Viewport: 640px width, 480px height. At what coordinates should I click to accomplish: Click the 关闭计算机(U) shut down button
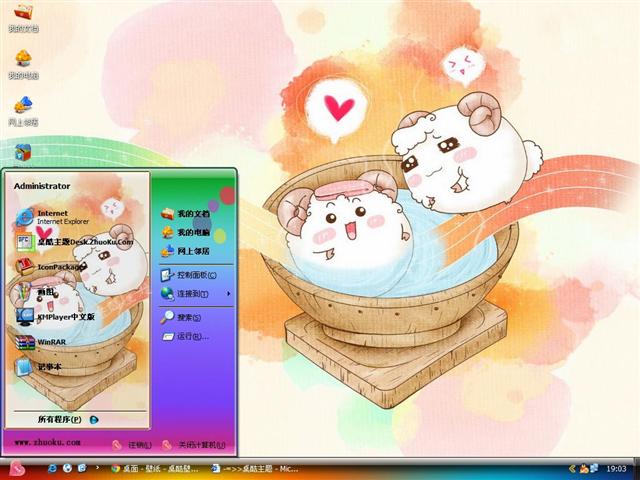[x=193, y=445]
